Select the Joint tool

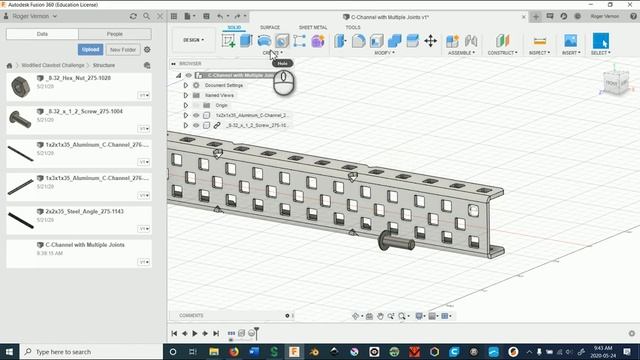[471, 41]
